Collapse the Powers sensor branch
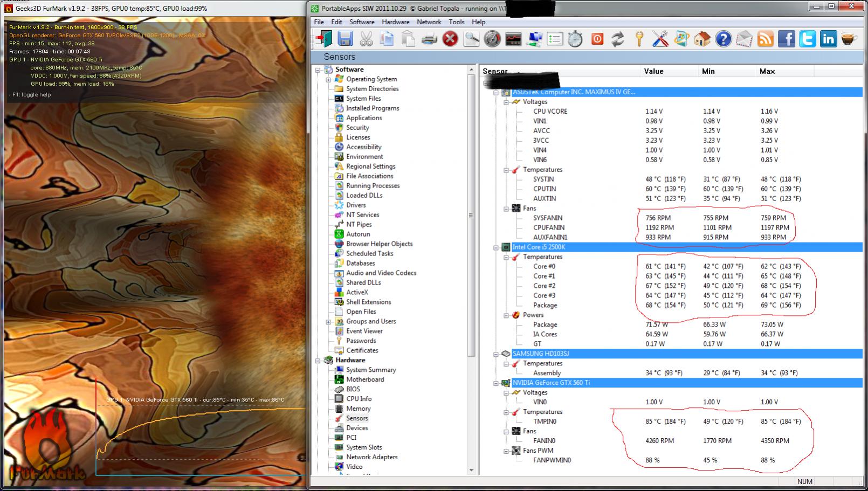Image resolution: width=868 pixels, height=491 pixels. point(506,315)
